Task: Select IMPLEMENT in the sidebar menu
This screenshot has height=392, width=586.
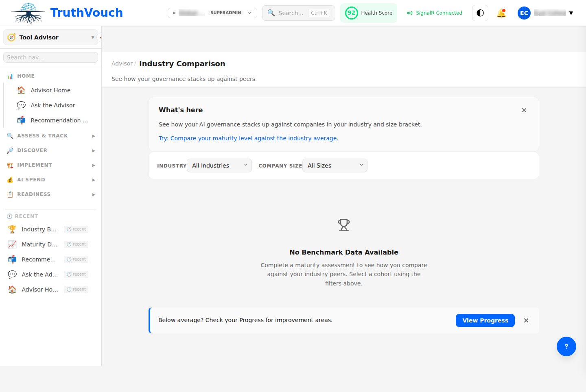Action: (35, 165)
